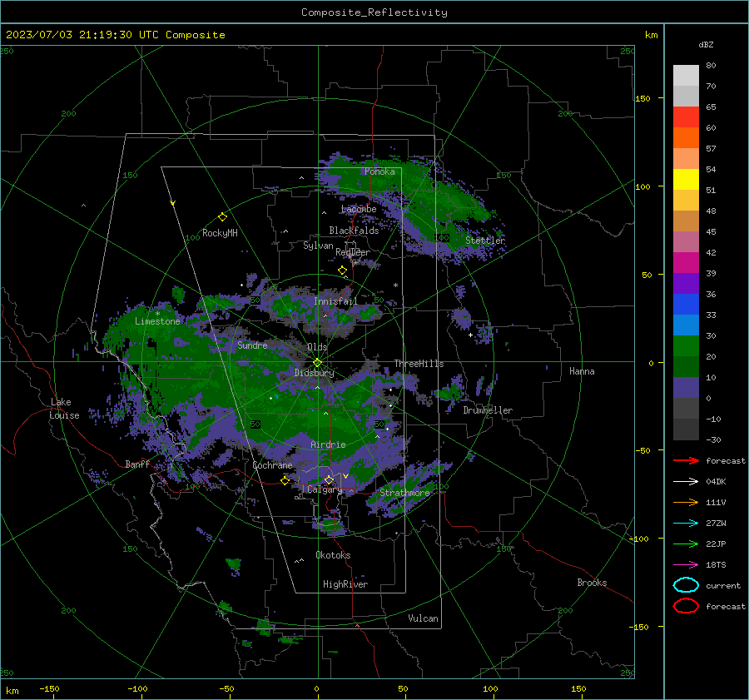Screen dimensions: 749x700
Task: Click the Stettler label
Action: [485, 241]
